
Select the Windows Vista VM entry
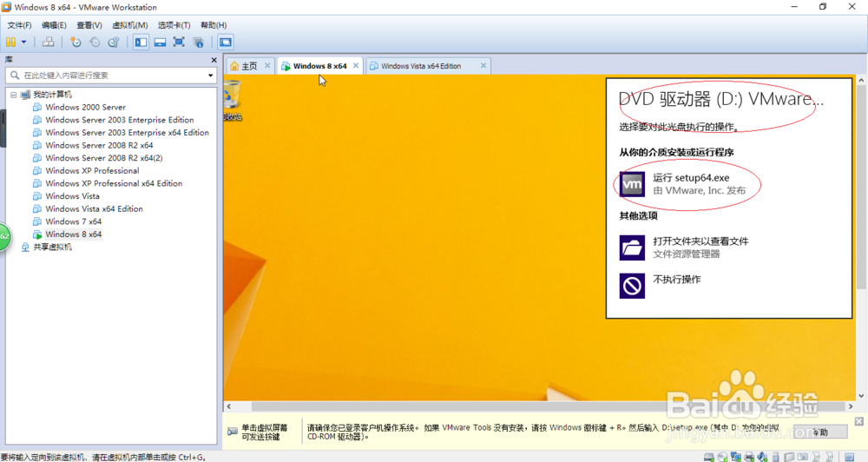click(x=73, y=196)
